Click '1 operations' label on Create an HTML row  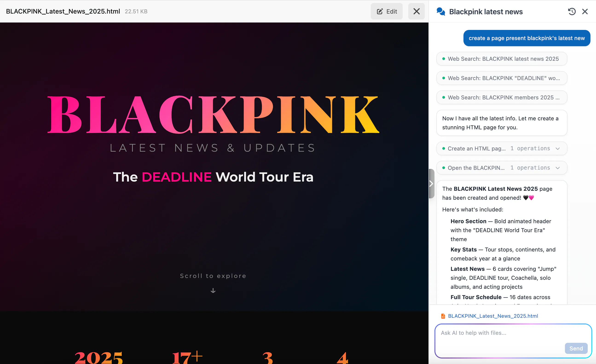(530, 148)
